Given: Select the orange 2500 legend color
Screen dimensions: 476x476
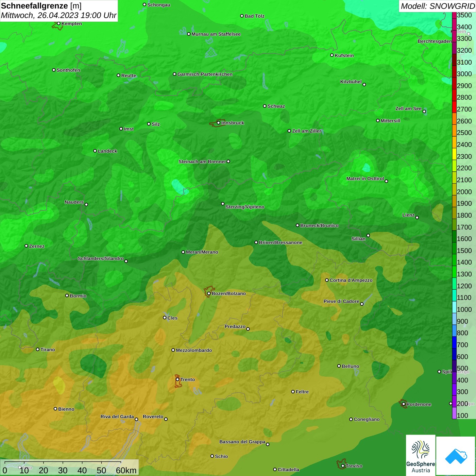Looking at the screenshot, I should [x=454, y=131].
